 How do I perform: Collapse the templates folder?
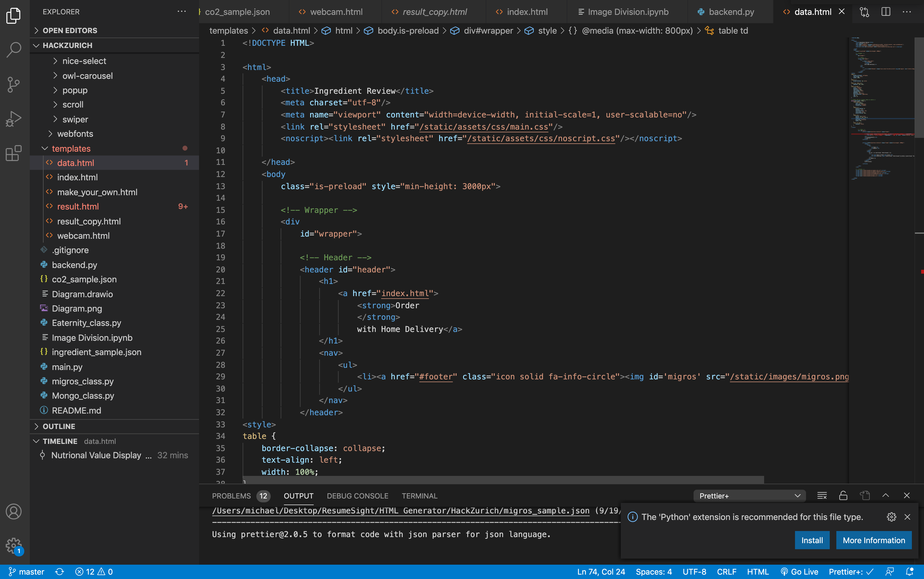(x=71, y=149)
